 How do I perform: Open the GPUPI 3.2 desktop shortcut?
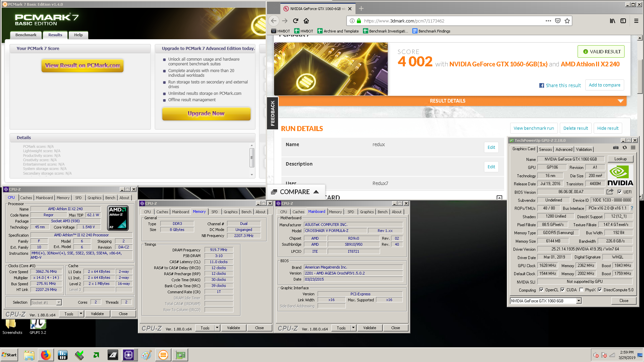38,327
